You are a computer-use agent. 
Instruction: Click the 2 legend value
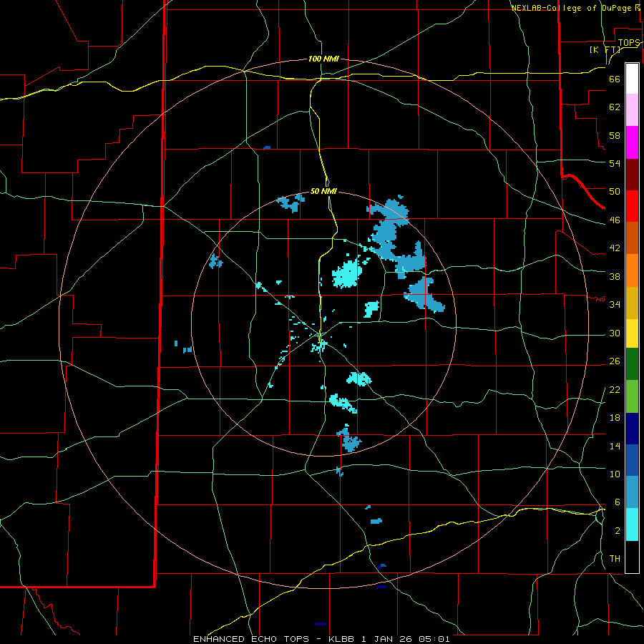618,531
